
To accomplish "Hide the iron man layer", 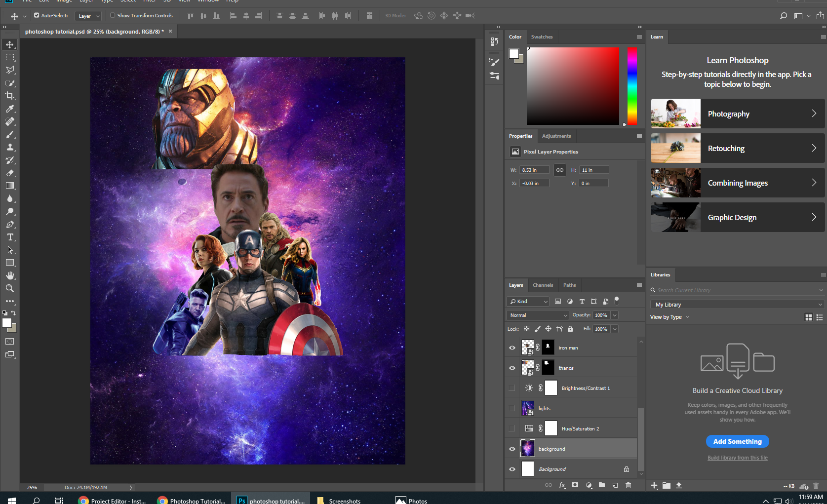I will click(x=512, y=348).
